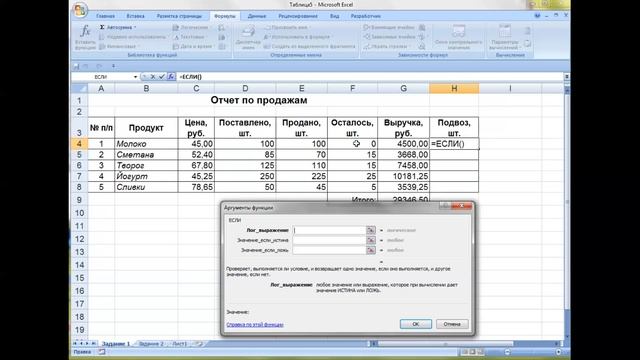The image size is (640, 360).
Task: Select cell containing Йогурт
Action: (x=146, y=176)
